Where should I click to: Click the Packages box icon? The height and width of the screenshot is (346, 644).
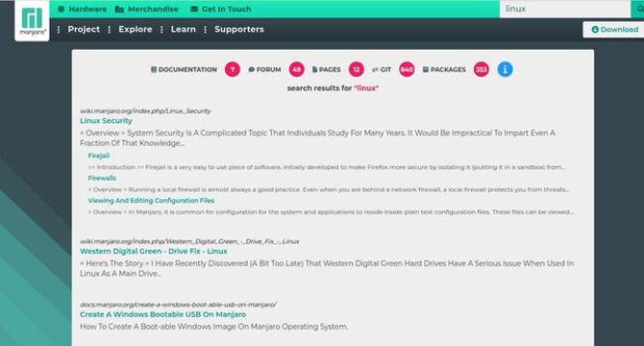pos(426,69)
